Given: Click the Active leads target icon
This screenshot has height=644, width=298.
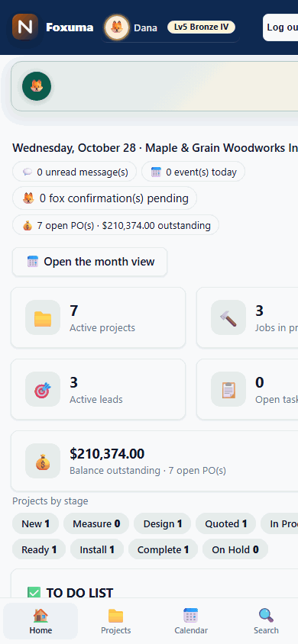Looking at the screenshot, I should (43, 389).
